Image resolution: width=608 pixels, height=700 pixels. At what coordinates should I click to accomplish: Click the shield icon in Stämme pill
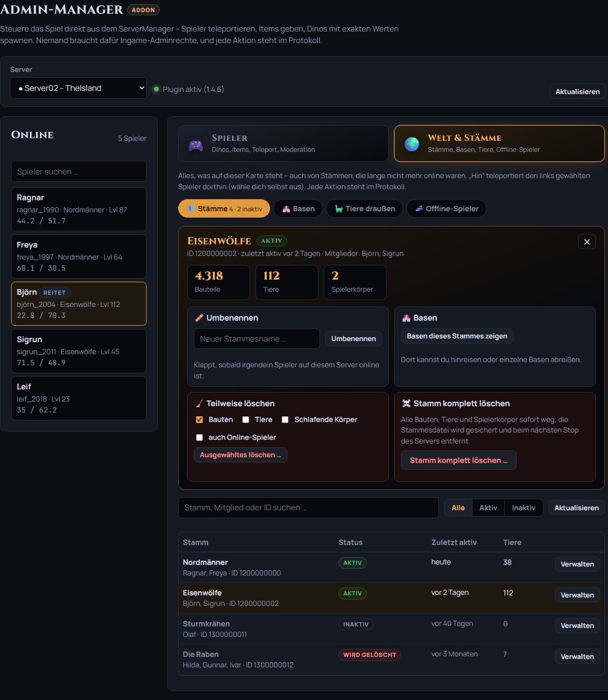(x=191, y=209)
